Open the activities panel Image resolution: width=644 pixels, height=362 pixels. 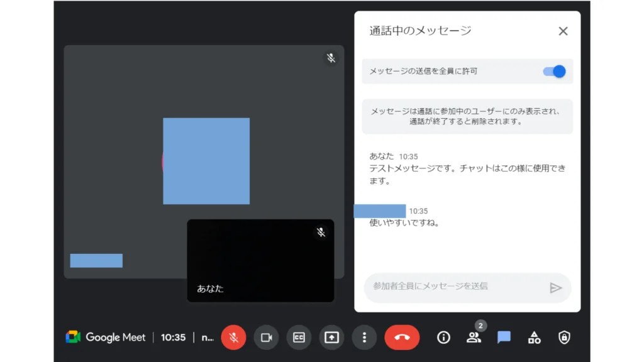tap(534, 337)
